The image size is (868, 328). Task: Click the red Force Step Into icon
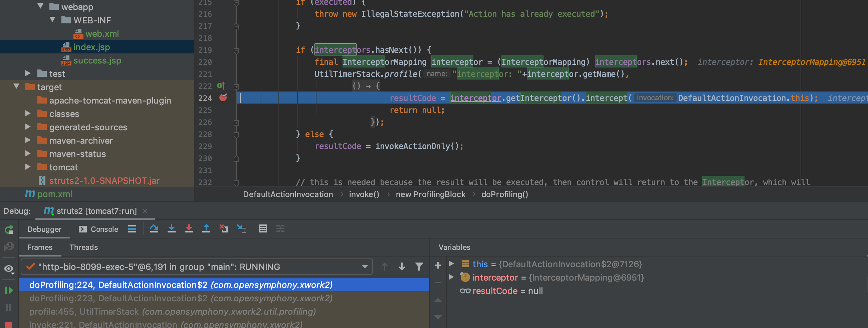[x=189, y=228]
